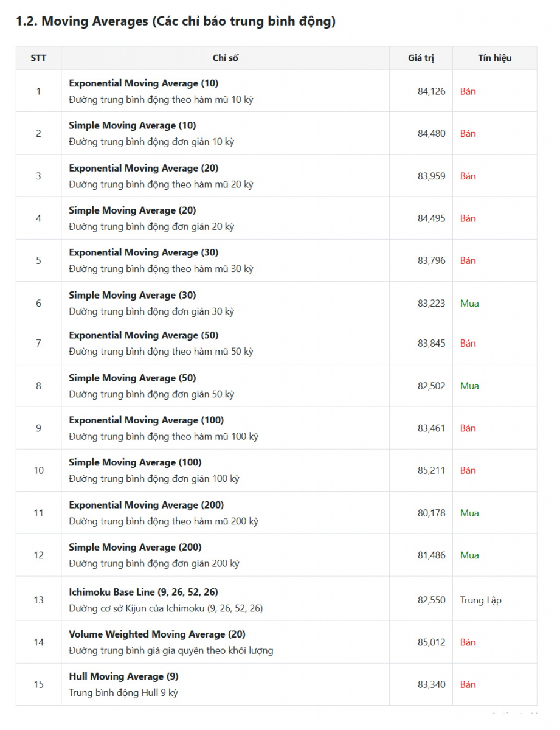Click Volume Weighted Moving Average (20) title
560x730 pixels.
click(x=157, y=634)
